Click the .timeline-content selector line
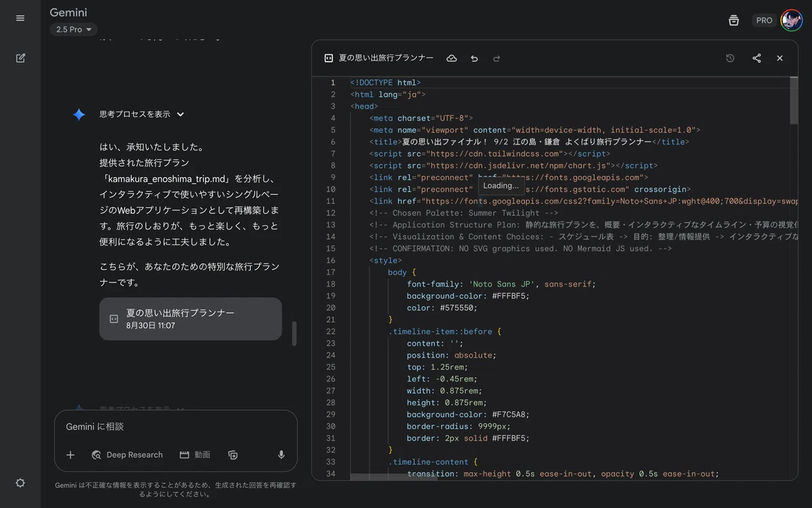Screen dimensions: 812x508 click(433, 462)
